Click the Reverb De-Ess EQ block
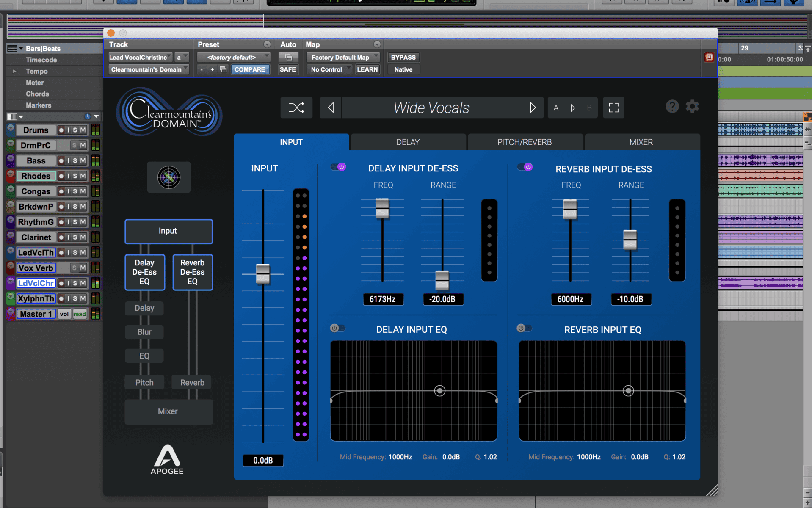This screenshot has width=812, height=508. (193, 272)
